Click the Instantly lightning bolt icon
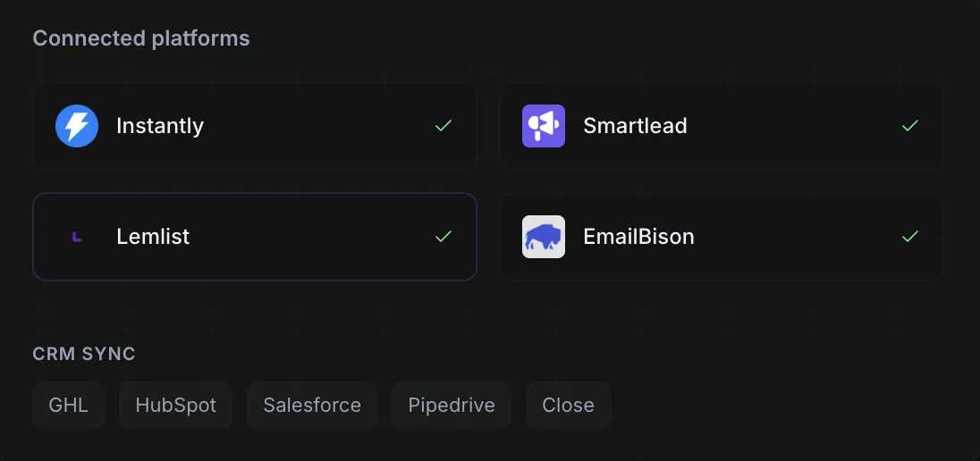 click(77, 126)
